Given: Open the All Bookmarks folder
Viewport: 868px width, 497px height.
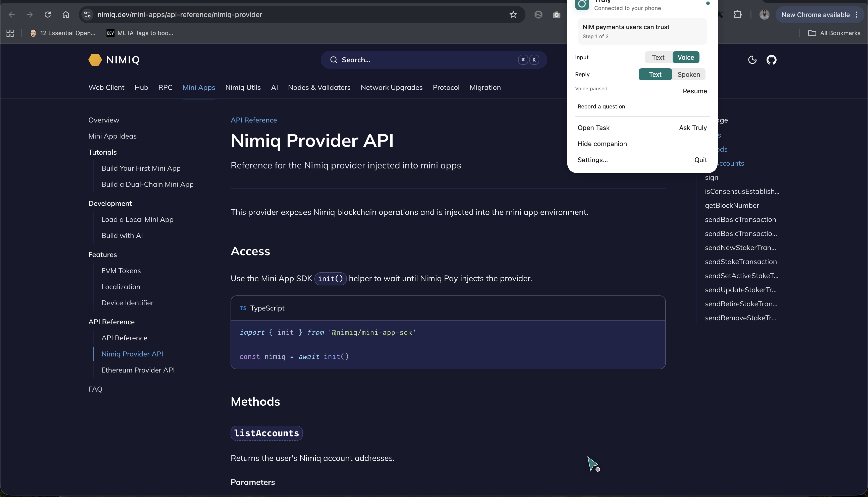Looking at the screenshot, I should click(x=834, y=33).
